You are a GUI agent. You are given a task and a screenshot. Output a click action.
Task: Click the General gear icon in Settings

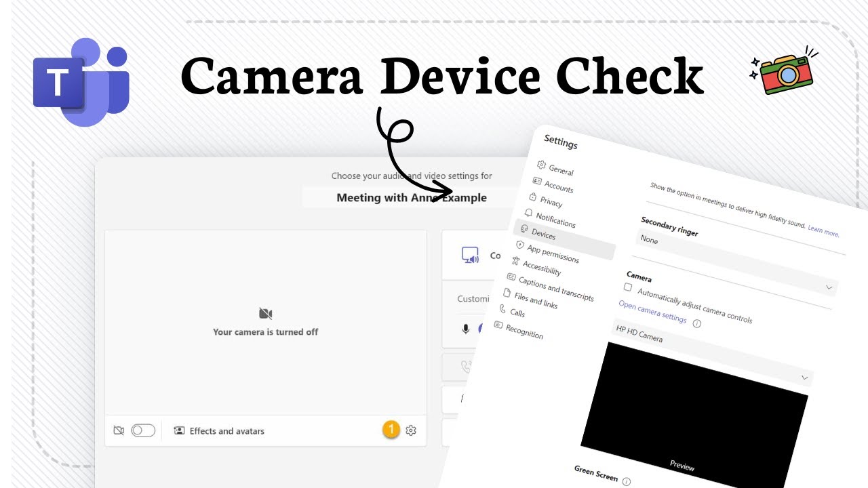(x=541, y=165)
